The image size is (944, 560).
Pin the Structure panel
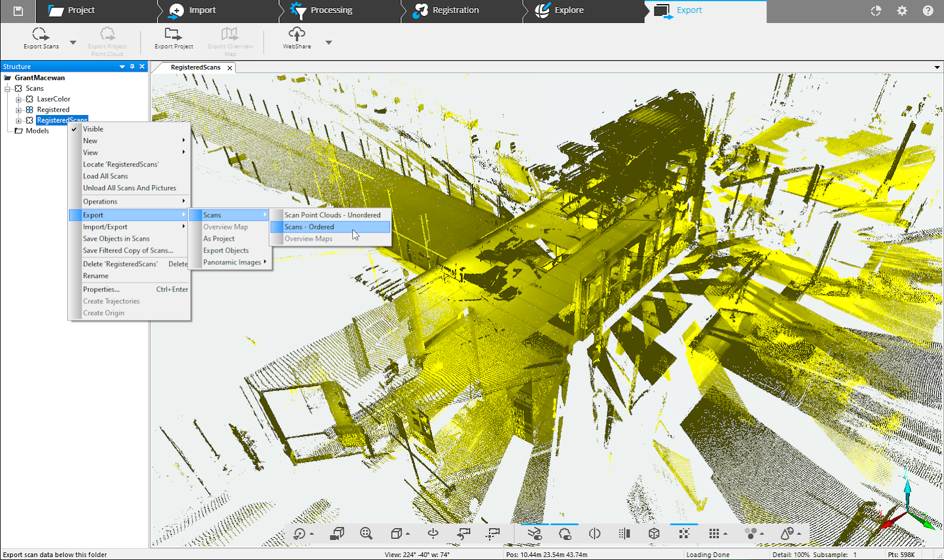pos(132,67)
